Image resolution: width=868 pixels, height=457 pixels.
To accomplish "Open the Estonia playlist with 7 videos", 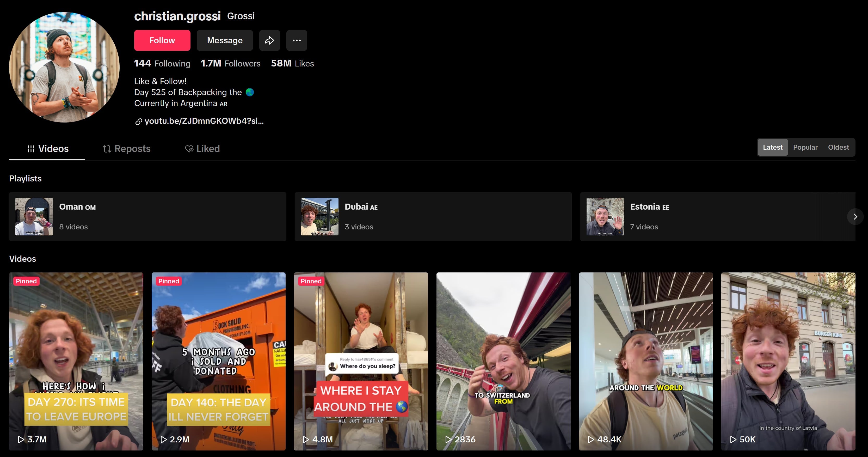I will click(718, 217).
